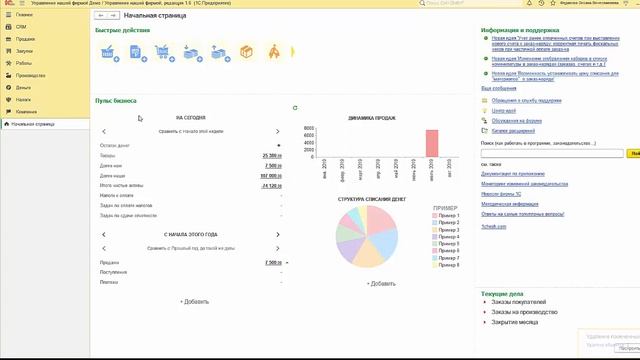Image resolution: width=640 pixels, height=360 pixels.
Task: Go back with the left navigation arrow
Action: 101,16
